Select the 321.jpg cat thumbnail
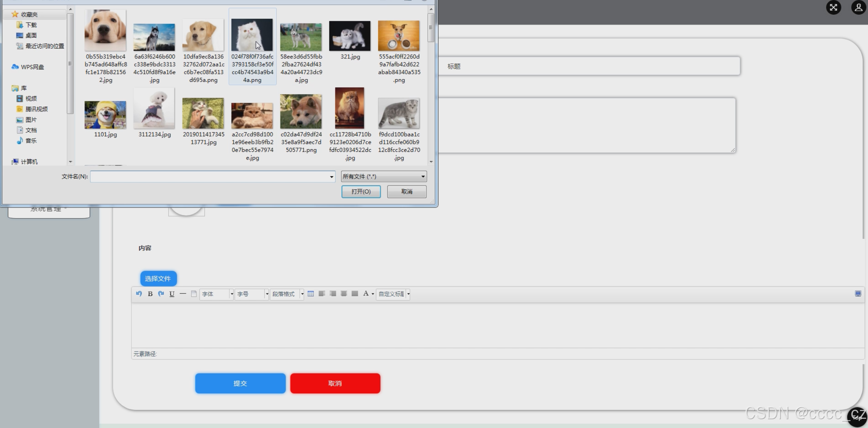 350,37
